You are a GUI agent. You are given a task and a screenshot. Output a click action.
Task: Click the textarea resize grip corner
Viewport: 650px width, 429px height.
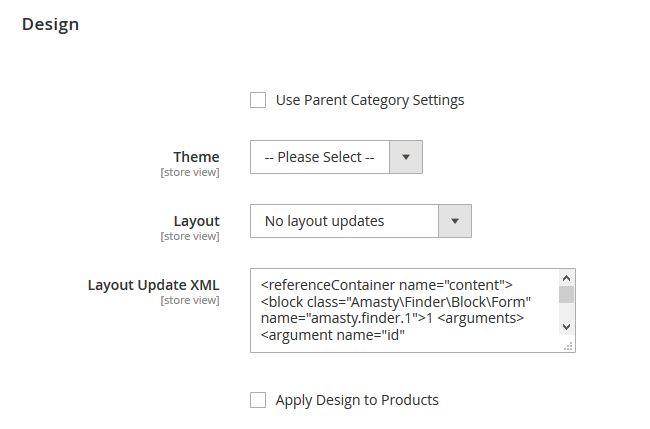pyautogui.click(x=568, y=345)
